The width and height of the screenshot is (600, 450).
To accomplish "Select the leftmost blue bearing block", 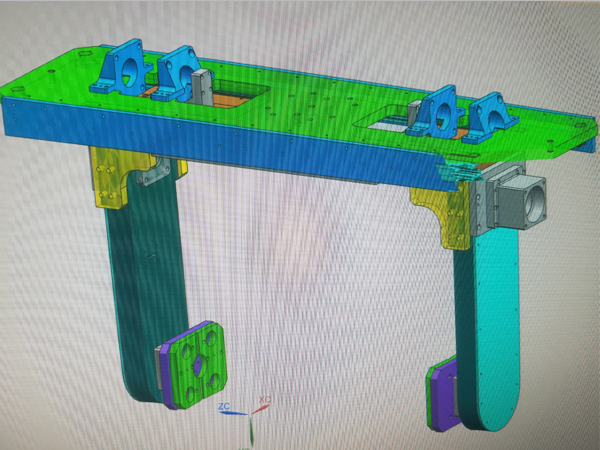I will point(121,71).
